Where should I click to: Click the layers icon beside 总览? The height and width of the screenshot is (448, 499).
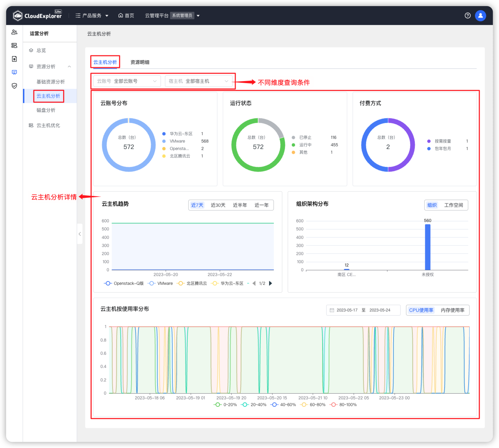coord(31,50)
